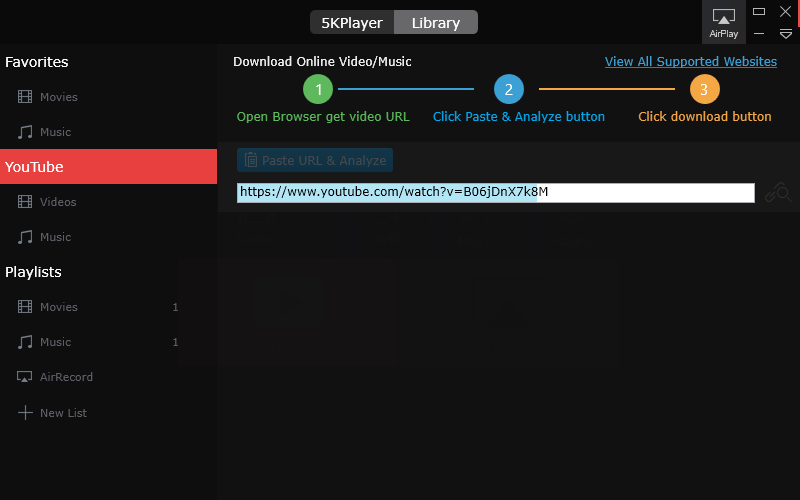Click 'Click download button' text
The width and height of the screenshot is (800, 500).
(x=705, y=117)
